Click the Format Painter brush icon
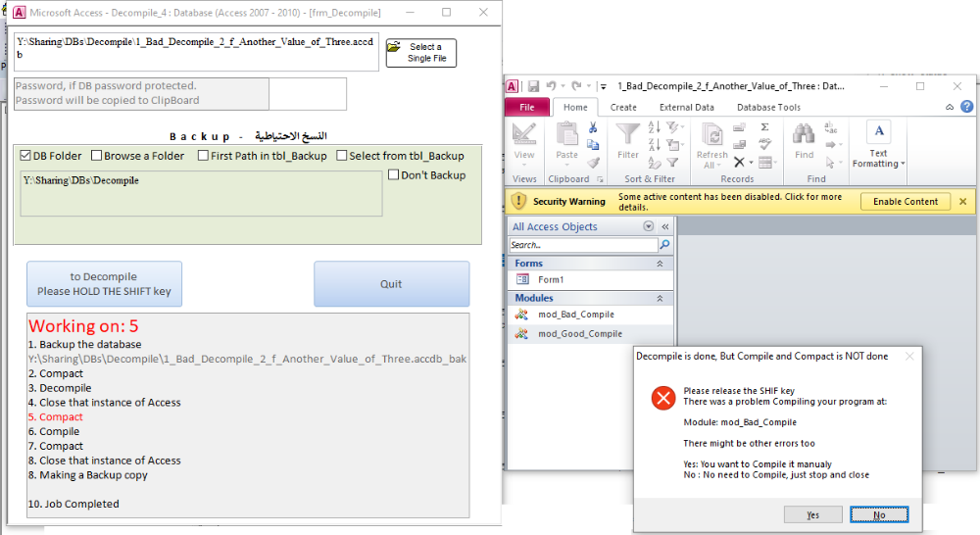Image resolution: width=980 pixels, height=535 pixels. coord(593,163)
